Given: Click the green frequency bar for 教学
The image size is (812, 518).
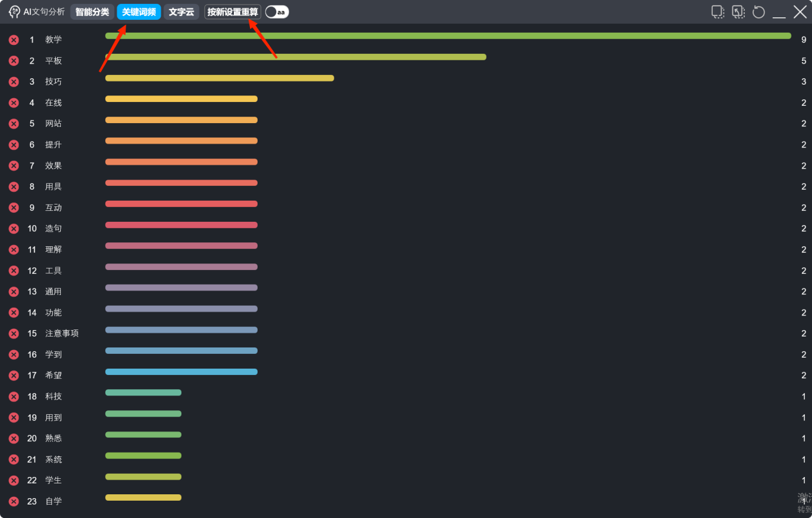Looking at the screenshot, I should (x=447, y=36).
